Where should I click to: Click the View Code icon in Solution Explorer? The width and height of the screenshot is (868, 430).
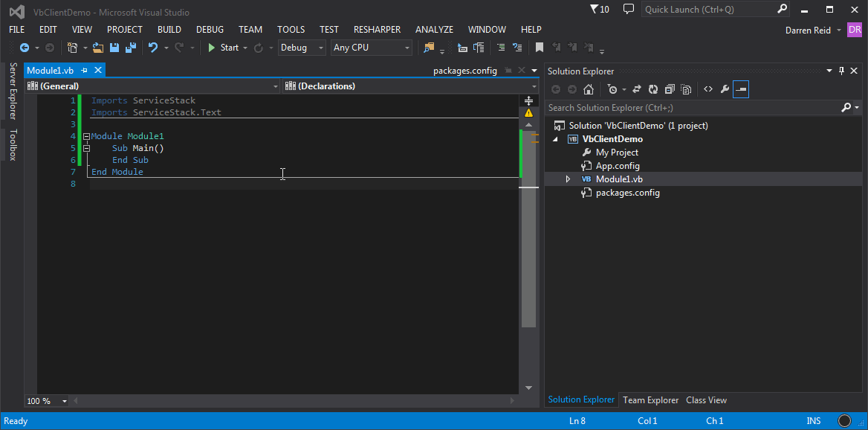[708, 89]
